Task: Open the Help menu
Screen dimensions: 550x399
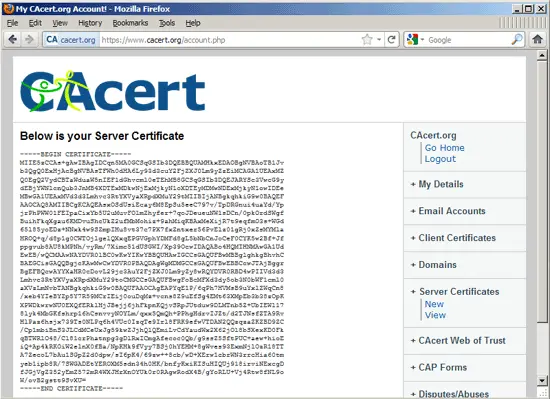Action: 193,23
